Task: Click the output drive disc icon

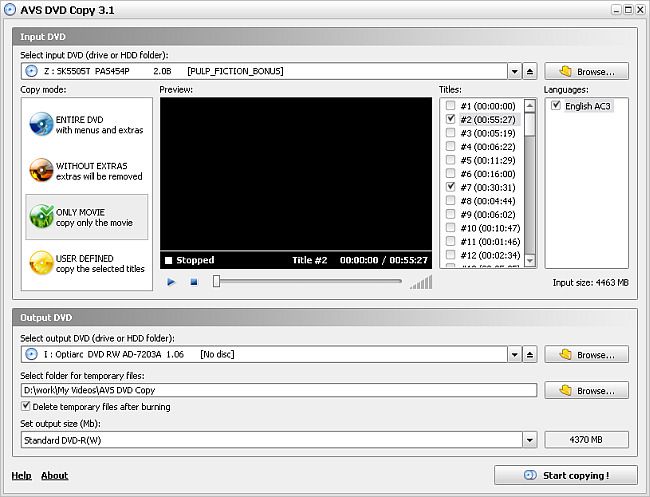Action: [x=31, y=354]
